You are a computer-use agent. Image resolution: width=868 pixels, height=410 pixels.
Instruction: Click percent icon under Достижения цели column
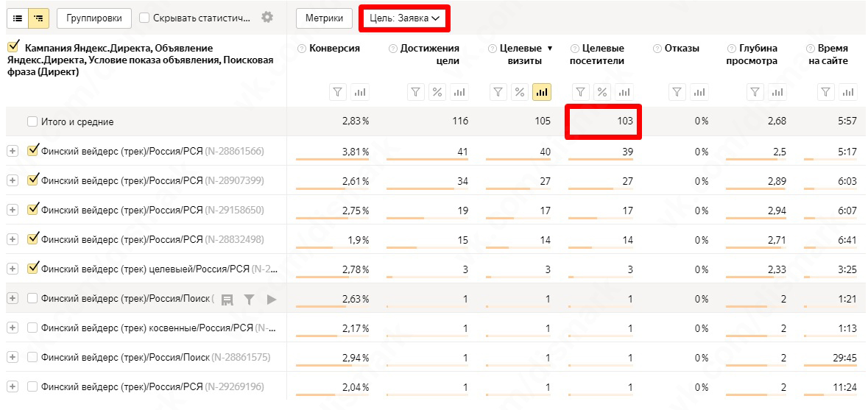(437, 92)
